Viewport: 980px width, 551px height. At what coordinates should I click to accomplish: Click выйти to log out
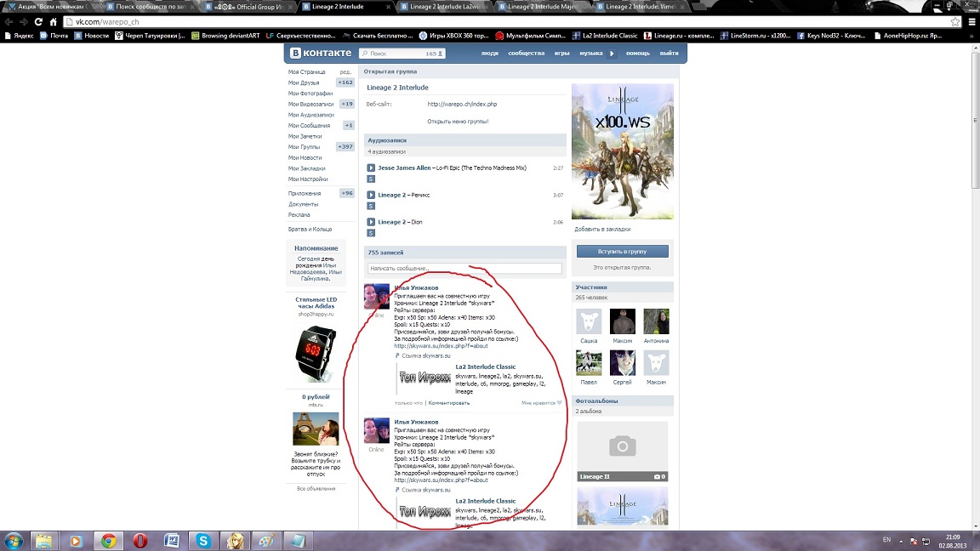[669, 53]
